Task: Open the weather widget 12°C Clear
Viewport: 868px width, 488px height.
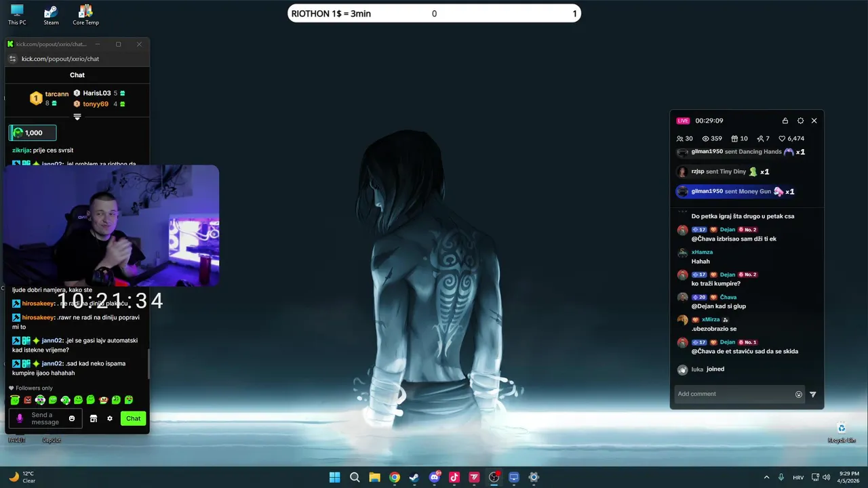Action: pos(22,477)
